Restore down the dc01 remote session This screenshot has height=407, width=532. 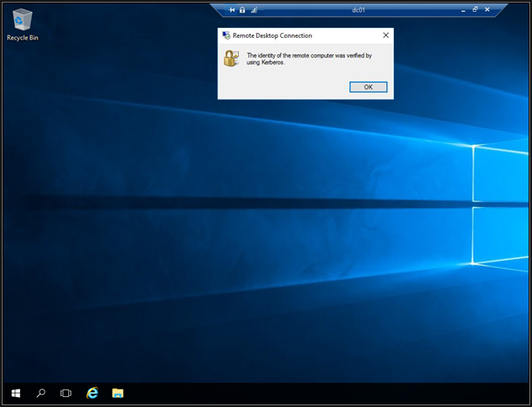tap(475, 9)
